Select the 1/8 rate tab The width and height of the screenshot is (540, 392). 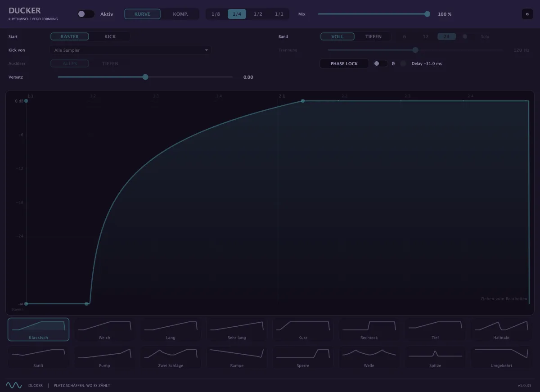(216, 14)
